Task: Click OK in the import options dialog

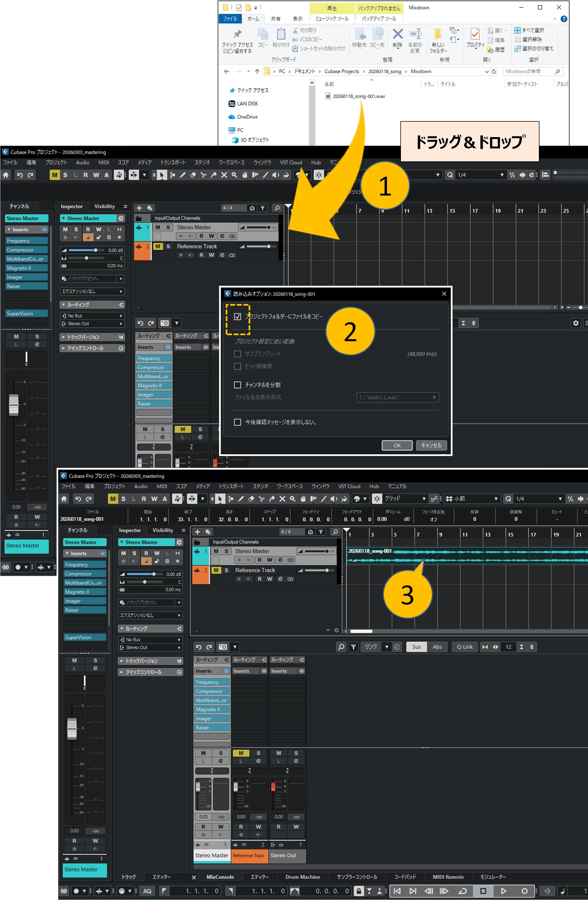Action: click(x=397, y=445)
